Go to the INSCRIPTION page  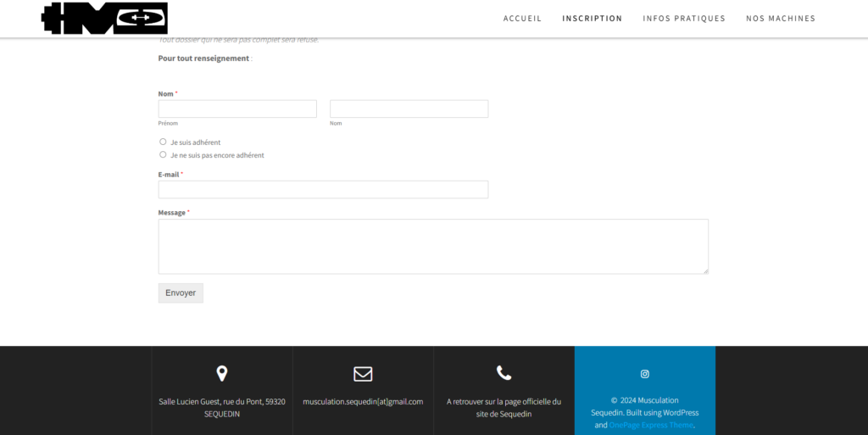593,19
